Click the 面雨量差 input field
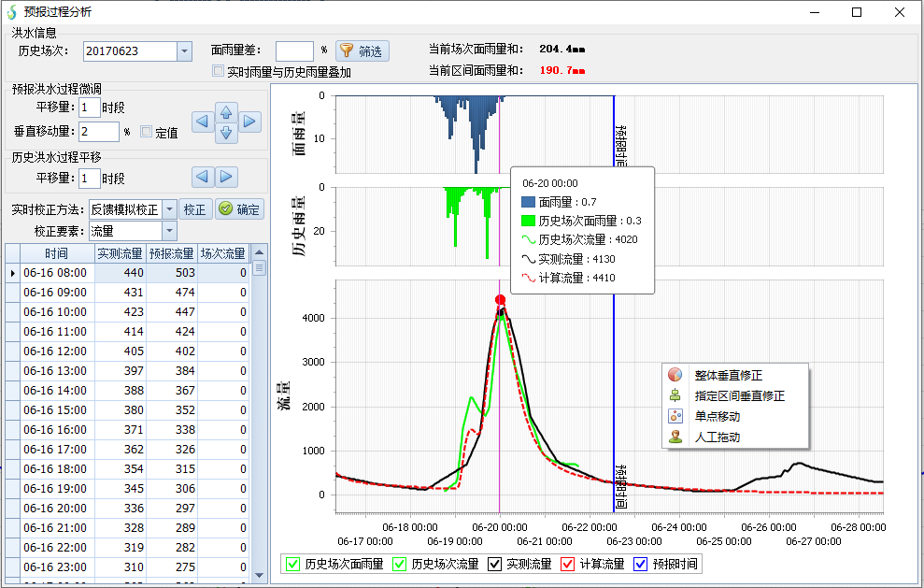This screenshot has height=588, width=924. (294, 51)
